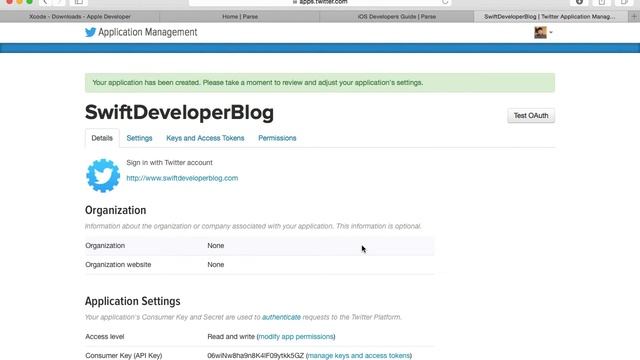Open the user avatar account menu
Image resolution: width=640 pixels, height=360 pixels.
(543, 32)
